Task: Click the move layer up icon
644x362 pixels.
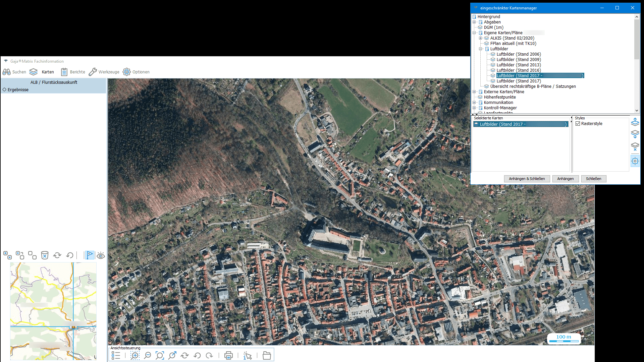Action: pyautogui.click(x=635, y=122)
